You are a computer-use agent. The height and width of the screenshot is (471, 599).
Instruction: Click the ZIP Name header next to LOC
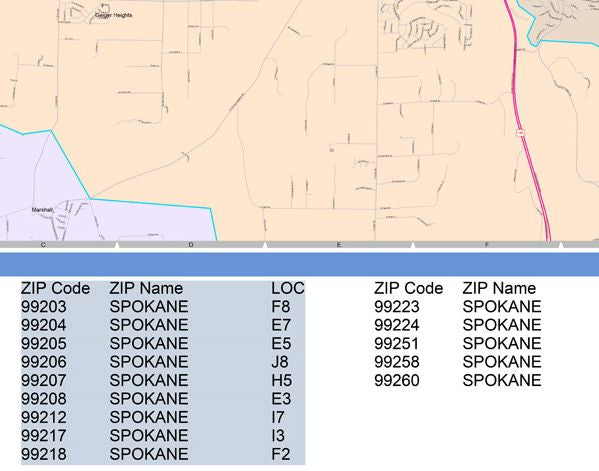tap(146, 288)
